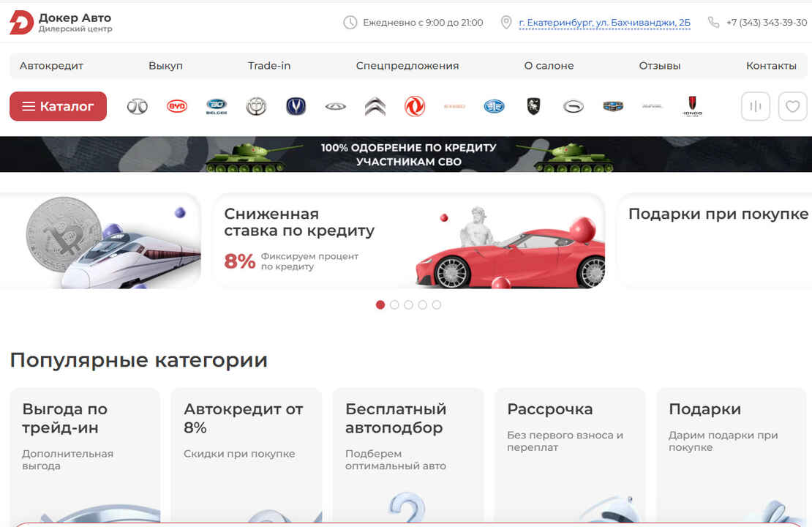Select the last carousel indicator dot
Image resolution: width=812 pixels, height=527 pixels.
coord(437,304)
